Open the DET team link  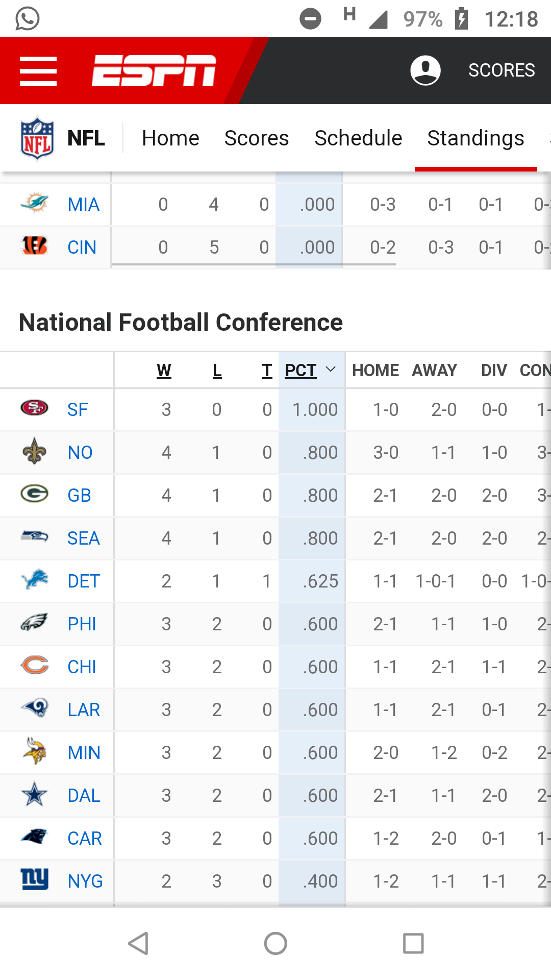point(84,581)
